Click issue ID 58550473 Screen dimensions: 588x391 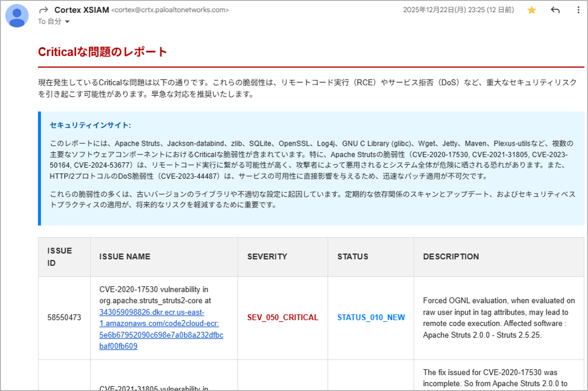(64, 317)
